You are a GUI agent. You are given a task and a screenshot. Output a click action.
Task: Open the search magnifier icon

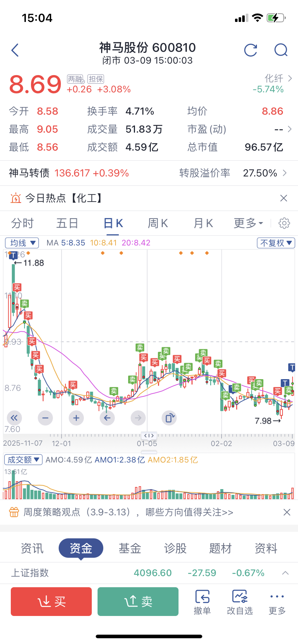281,50
